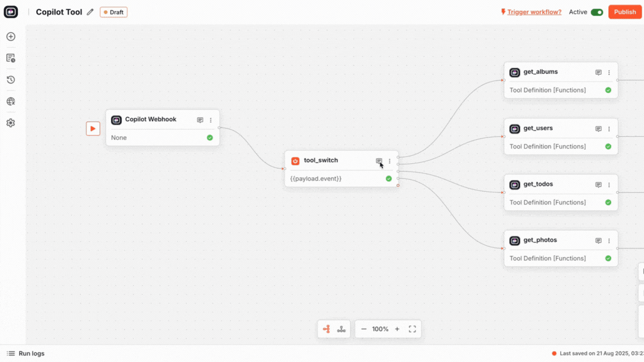Open the version history icon in sidebar
The image size is (644, 362).
11,80
